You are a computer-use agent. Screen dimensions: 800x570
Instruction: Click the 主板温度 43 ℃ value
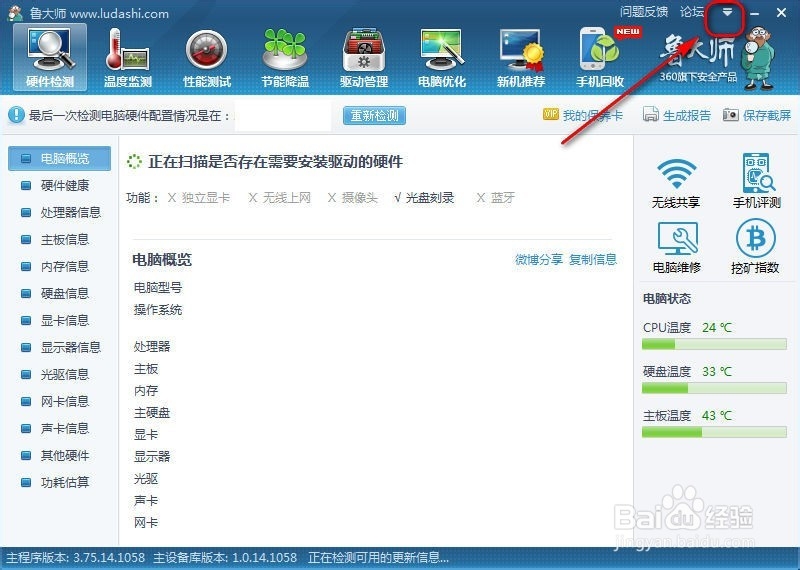click(717, 416)
